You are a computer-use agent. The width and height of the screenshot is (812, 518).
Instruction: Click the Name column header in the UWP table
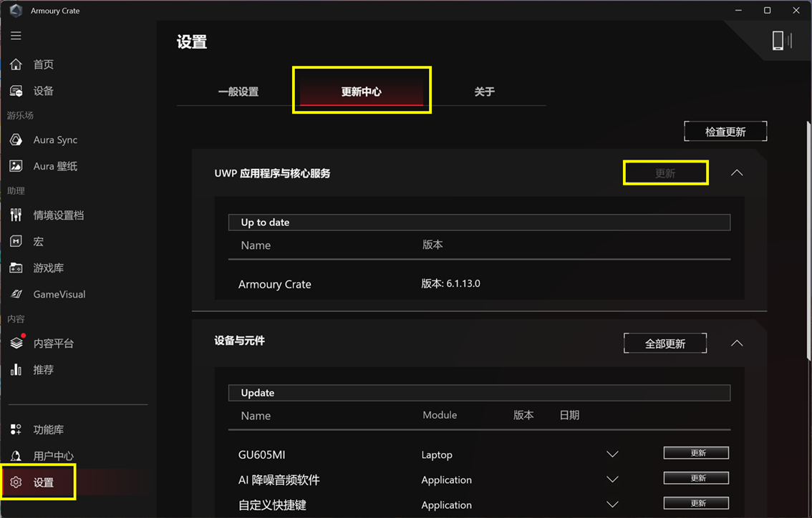256,245
